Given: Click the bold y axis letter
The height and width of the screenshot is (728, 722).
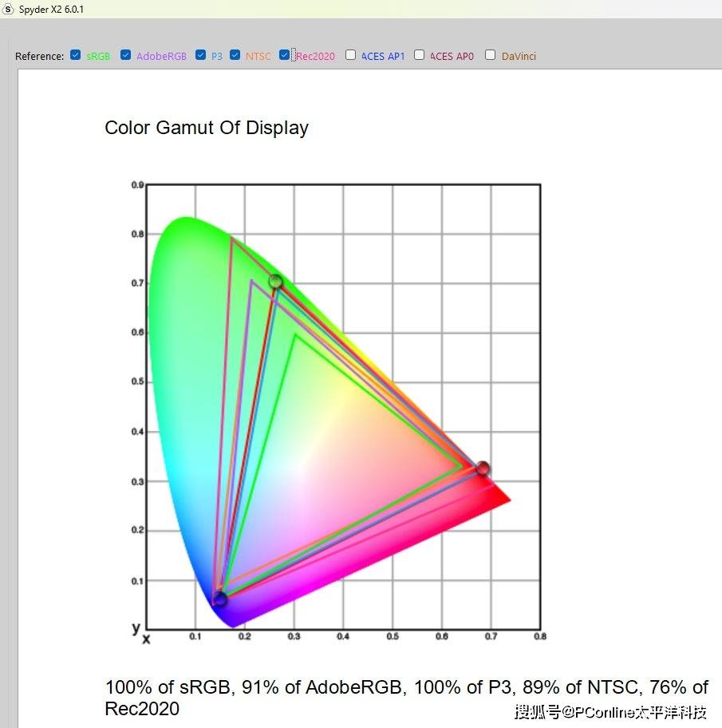Looking at the screenshot, I should [x=136, y=627].
